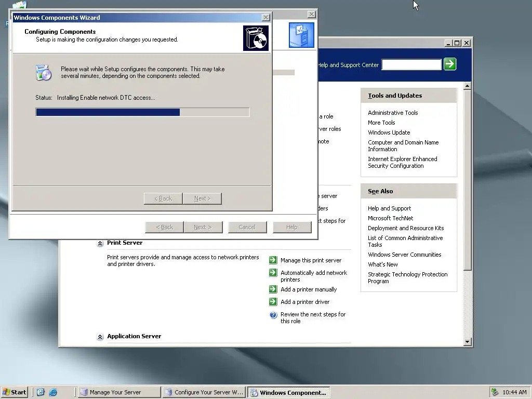Click the Manage Your Server scrollbar down arrow
The image size is (532, 399).
tap(467, 342)
